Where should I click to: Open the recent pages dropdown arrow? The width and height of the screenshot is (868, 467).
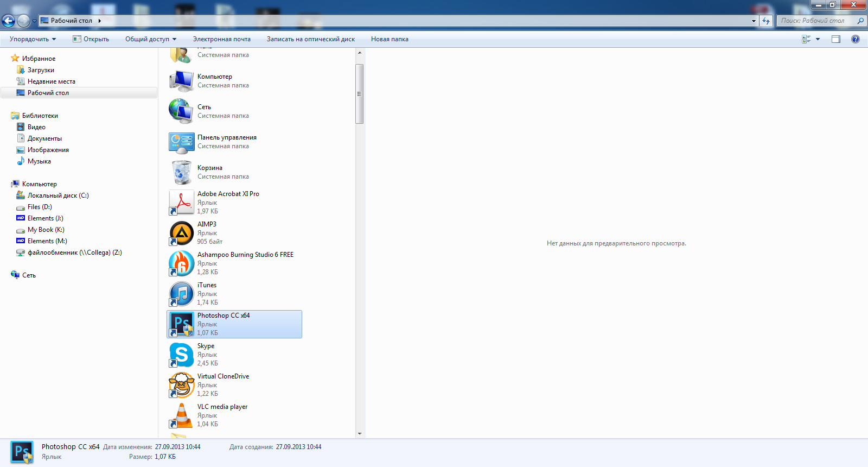34,21
